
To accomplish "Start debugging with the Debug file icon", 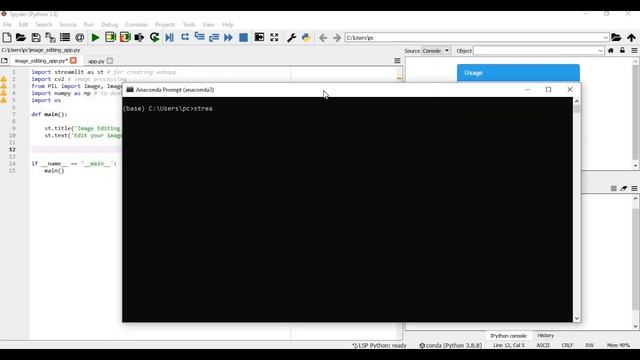I will pos(169,38).
